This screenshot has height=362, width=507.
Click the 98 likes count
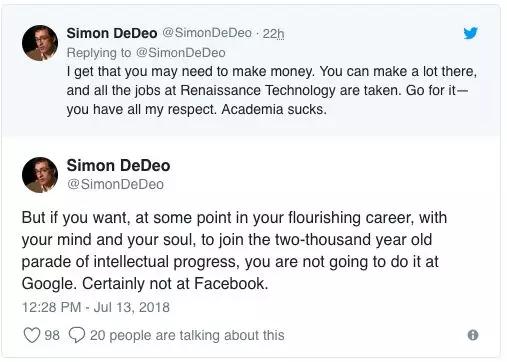(x=52, y=335)
